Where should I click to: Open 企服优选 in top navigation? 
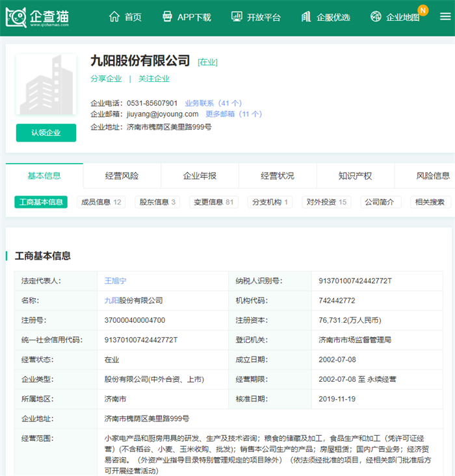[x=333, y=18]
